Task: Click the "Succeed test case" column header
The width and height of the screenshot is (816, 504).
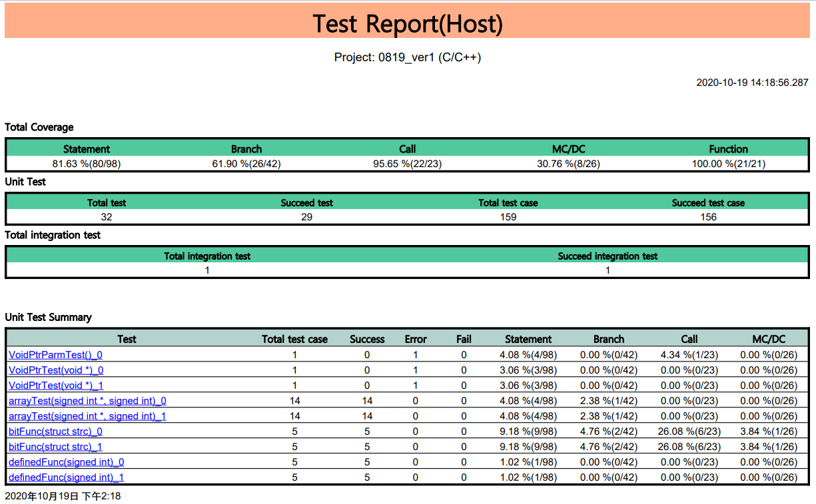Action: (x=708, y=203)
